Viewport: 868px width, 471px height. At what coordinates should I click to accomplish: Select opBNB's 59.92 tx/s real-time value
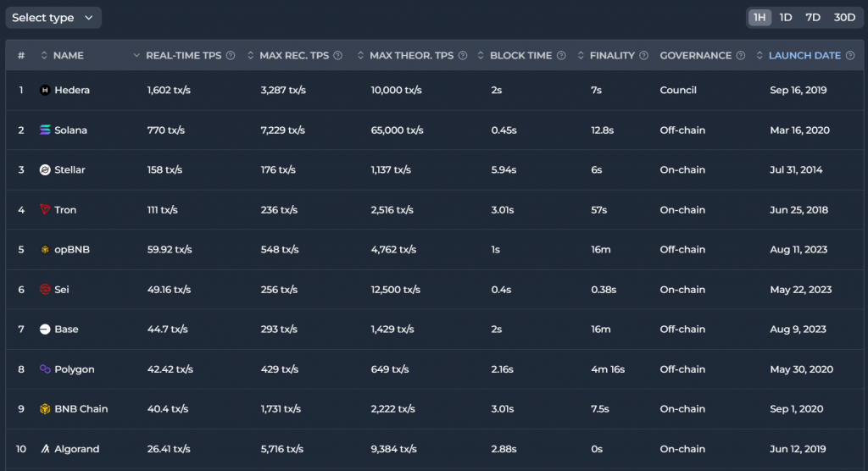tap(170, 250)
